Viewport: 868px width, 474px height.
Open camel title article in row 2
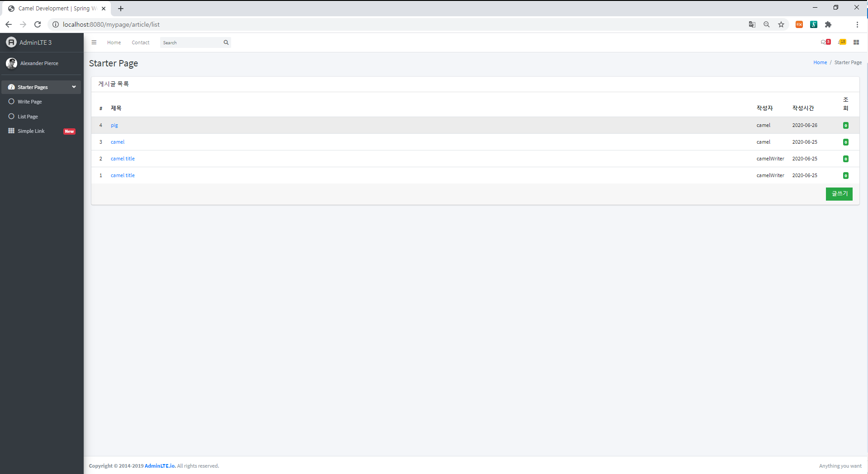click(x=123, y=159)
